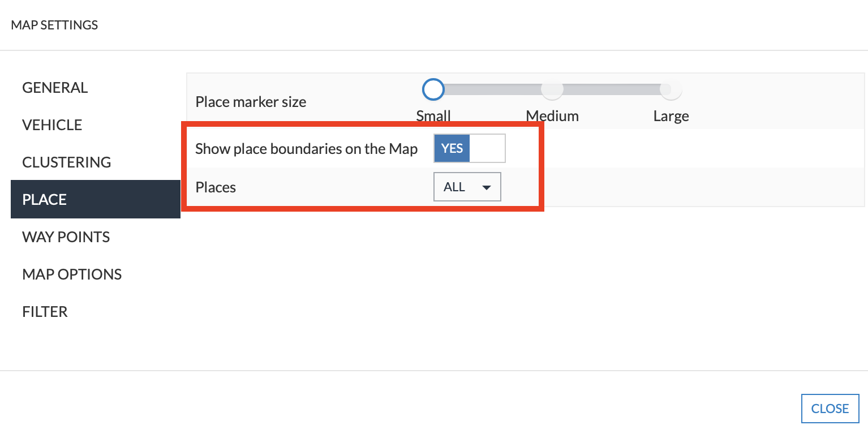
Task: Click the slider track between Small and Medium
Action: 493,89
